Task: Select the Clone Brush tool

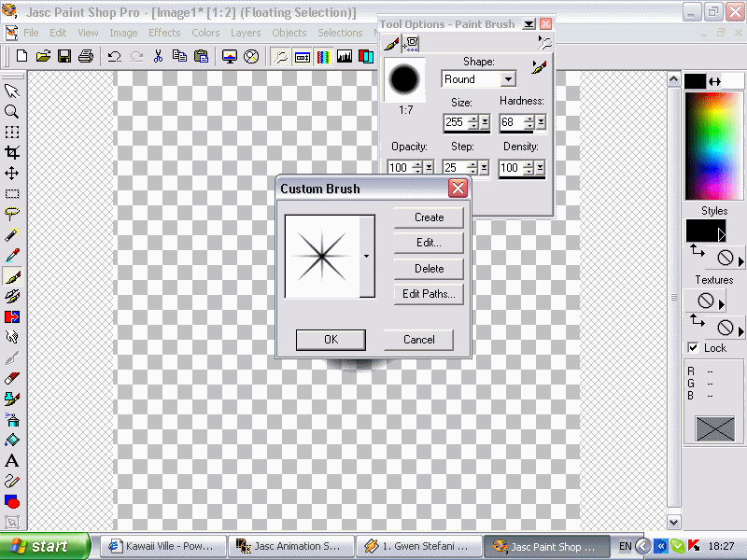Action: [11, 297]
